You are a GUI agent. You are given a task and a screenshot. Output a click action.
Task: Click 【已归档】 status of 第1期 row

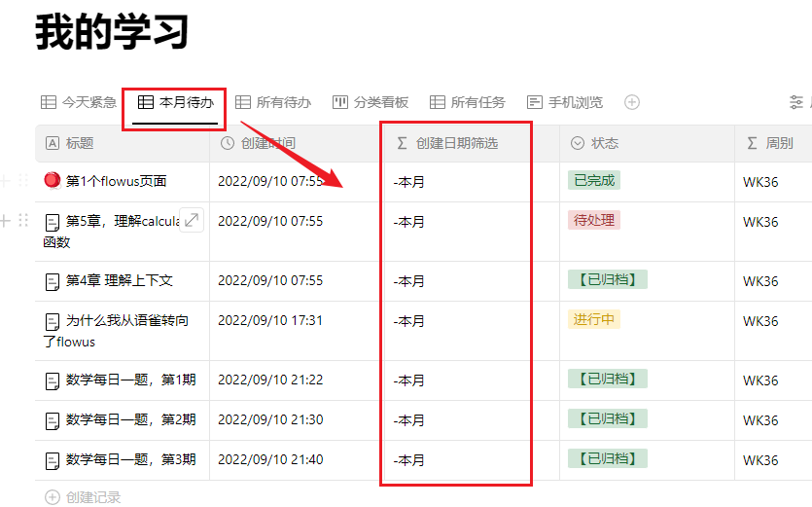click(x=608, y=379)
